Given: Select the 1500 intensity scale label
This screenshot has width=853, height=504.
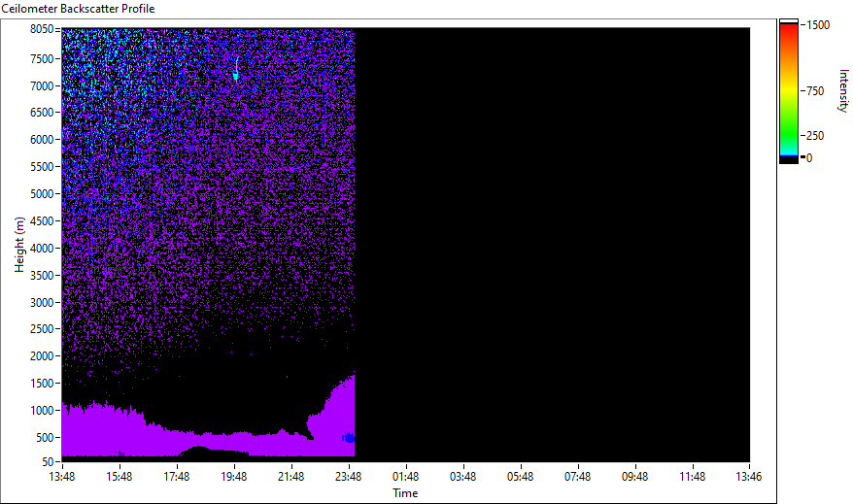Looking at the screenshot, I should tap(818, 25).
